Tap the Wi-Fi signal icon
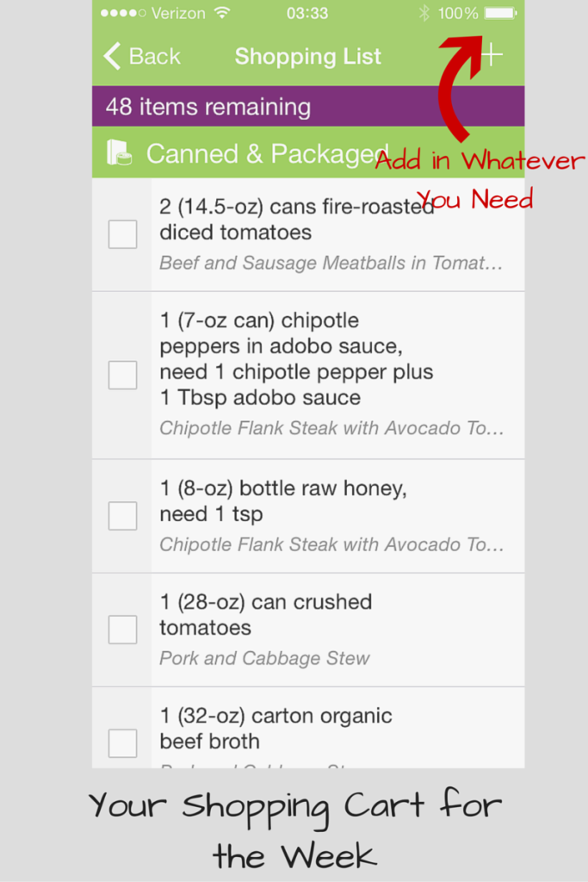 pyautogui.click(x=223, y=13)
